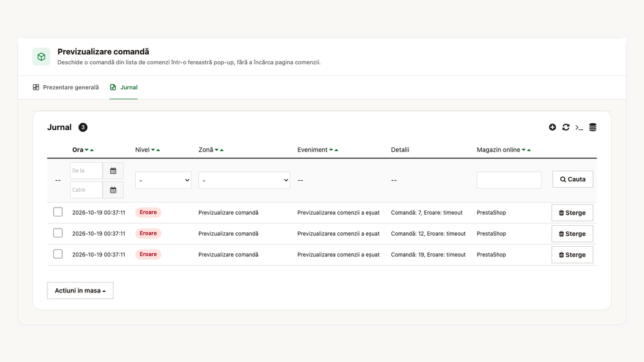Sort the Nivel column descending
The width and height of the screenshot is (644, 362).
point(153,150)
